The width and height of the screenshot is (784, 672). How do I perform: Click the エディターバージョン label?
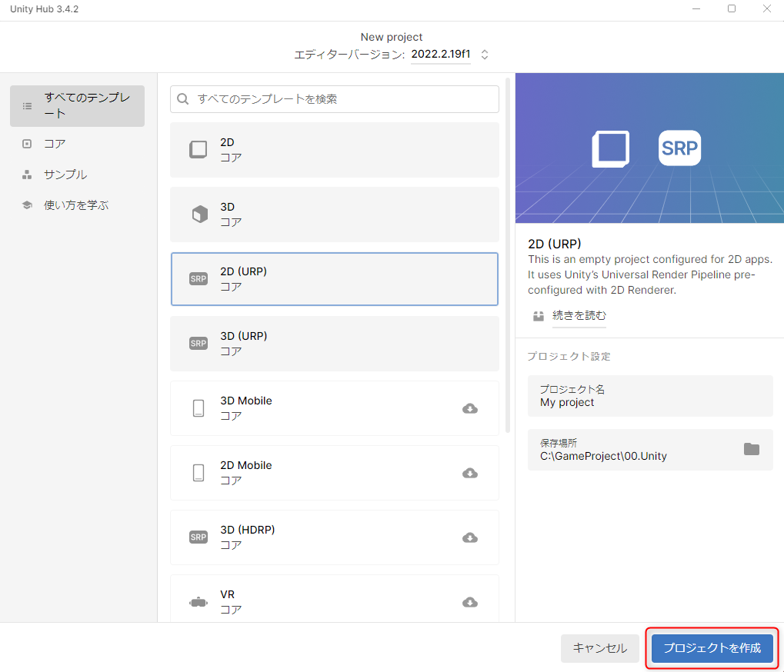point(349,55)
